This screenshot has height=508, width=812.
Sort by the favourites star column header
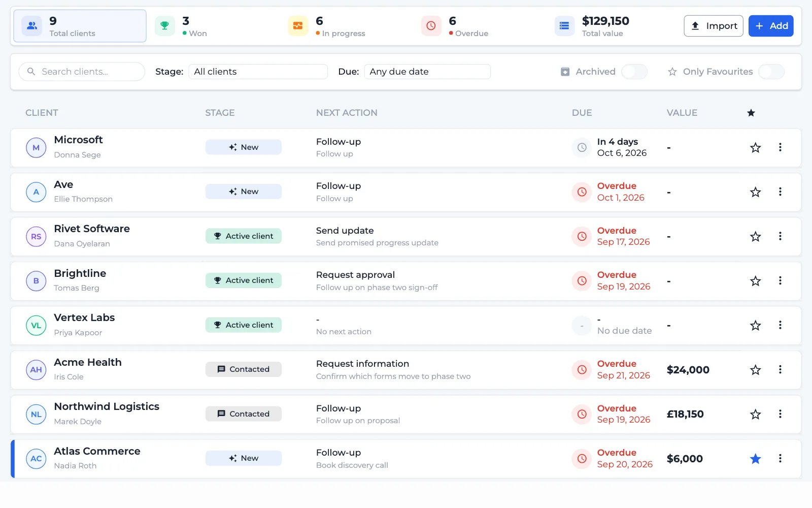click(751, 113)
